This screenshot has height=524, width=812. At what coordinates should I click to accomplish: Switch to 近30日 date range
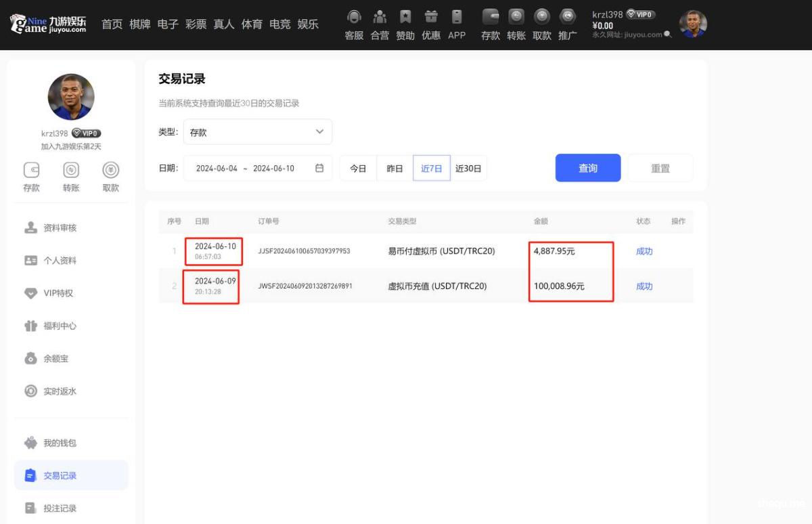(468, 169)
